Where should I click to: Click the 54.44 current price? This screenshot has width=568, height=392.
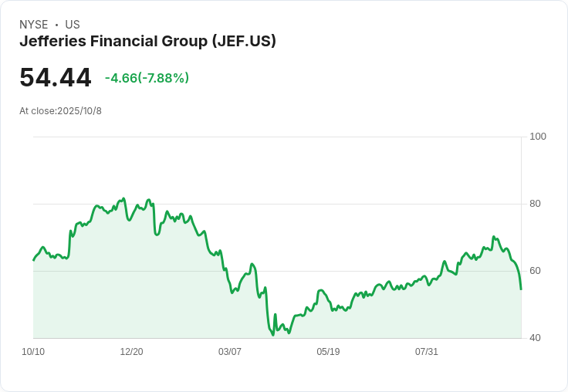point(56,78)
